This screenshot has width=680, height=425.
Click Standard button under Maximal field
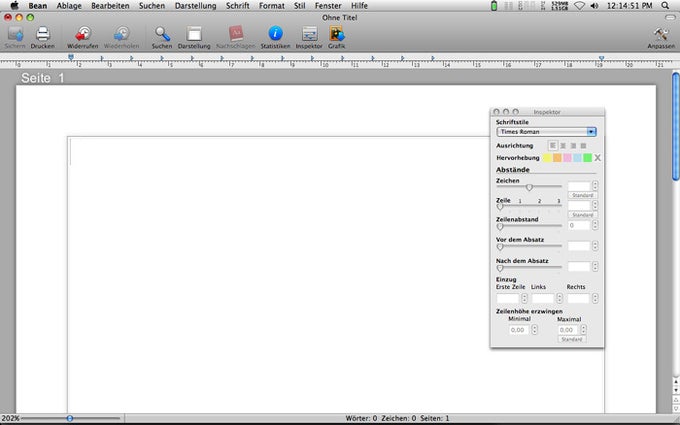coord(572,340)
